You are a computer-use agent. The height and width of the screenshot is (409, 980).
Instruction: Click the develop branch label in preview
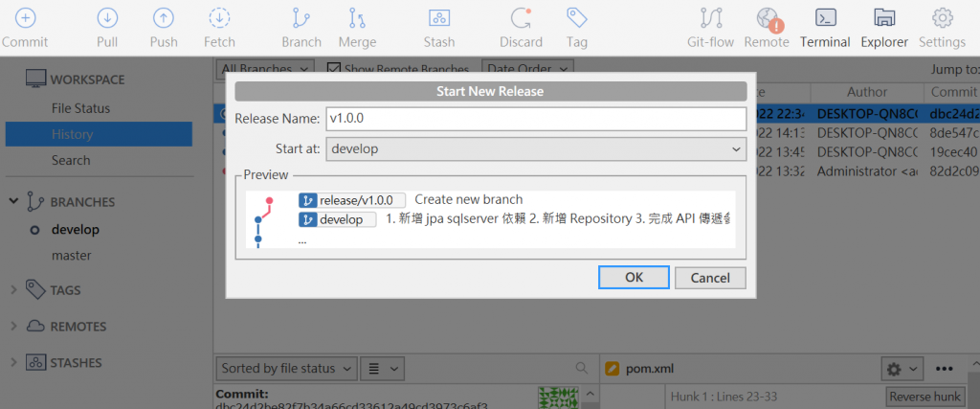coord(338,219)
